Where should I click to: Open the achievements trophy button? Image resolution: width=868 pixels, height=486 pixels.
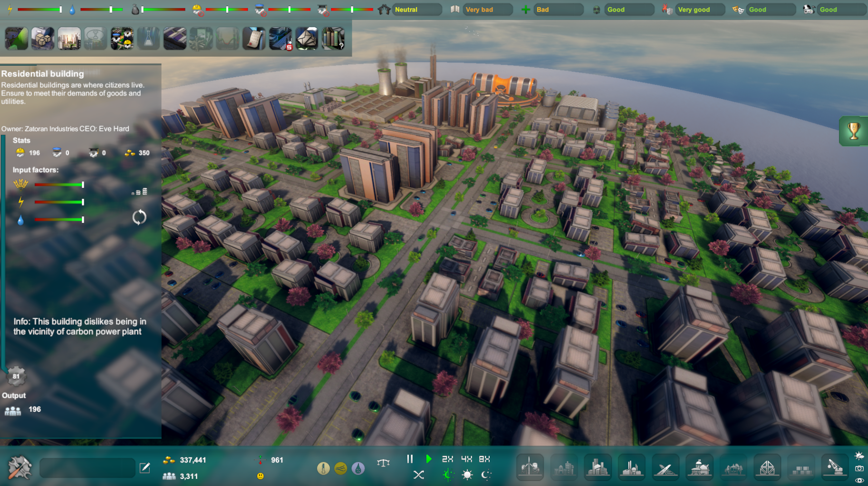854,131
